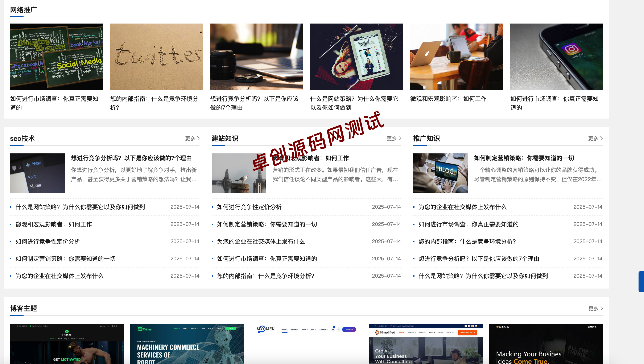The image size is (644, 364).
Task: Open 如何制定营销策略 in 建站知识 list
Action: pos(267,224)
